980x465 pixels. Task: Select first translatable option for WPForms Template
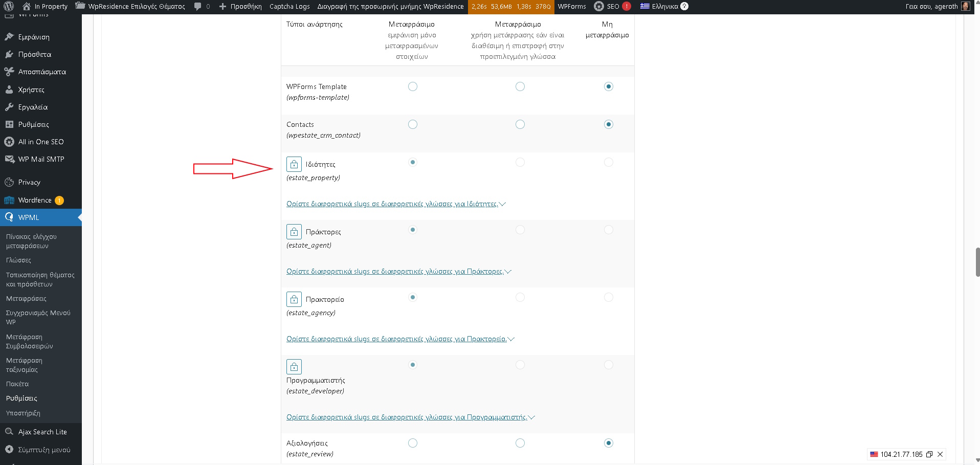[413, 86]
